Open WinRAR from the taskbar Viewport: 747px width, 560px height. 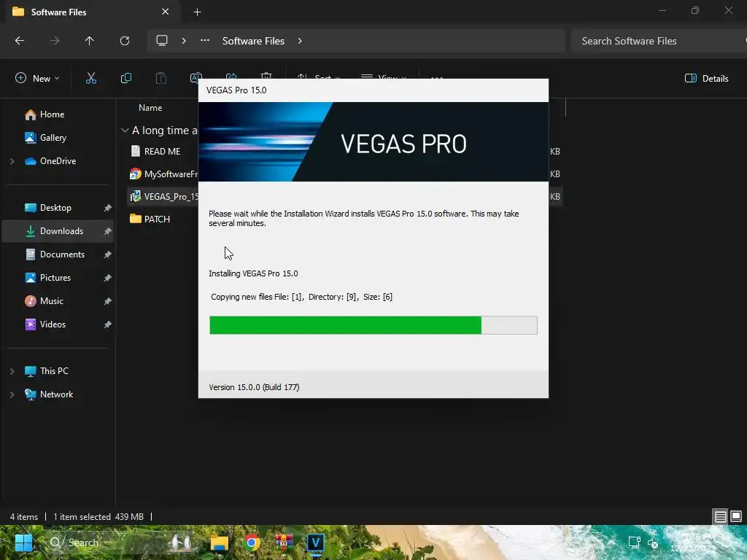(284, 542)
